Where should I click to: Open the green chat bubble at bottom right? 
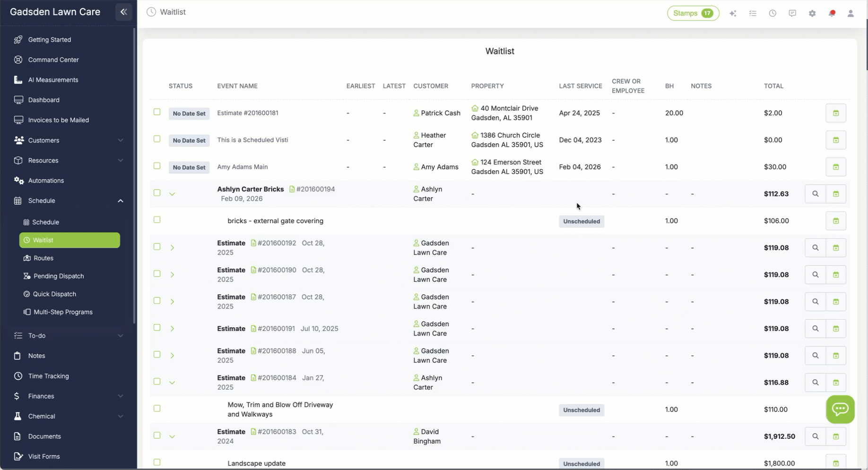click(x=840, y=409)
